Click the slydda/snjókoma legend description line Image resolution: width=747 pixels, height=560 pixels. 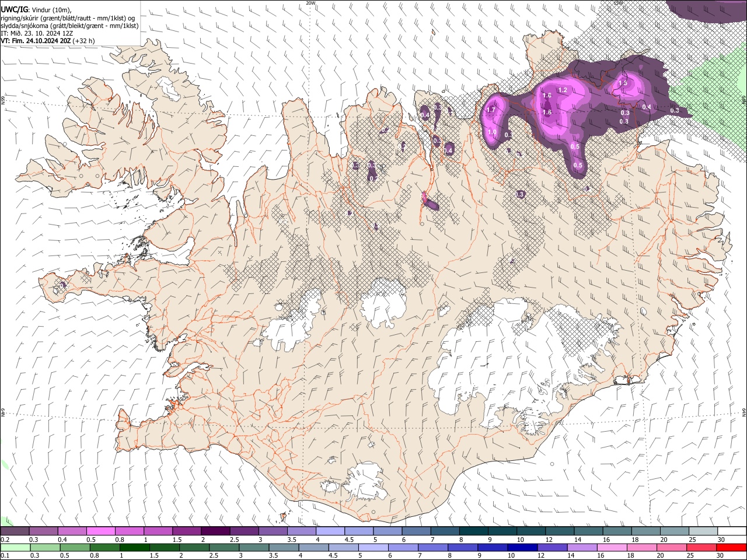[x=69, y=26]
